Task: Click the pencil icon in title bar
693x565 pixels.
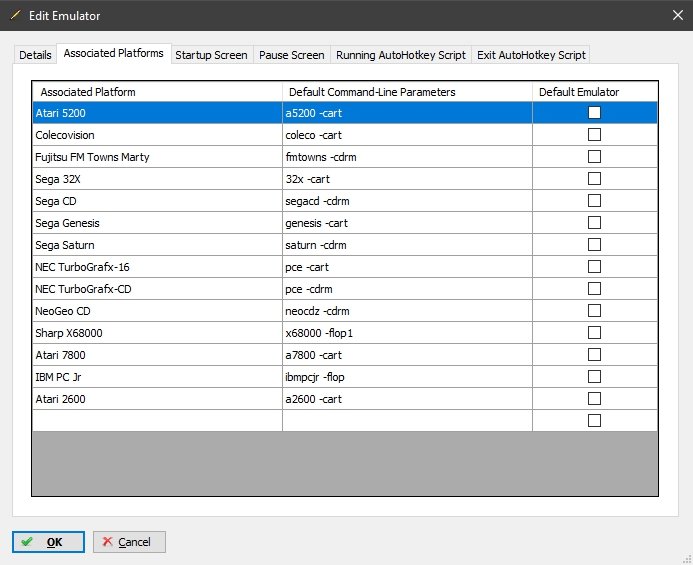Action: (15, 15)
